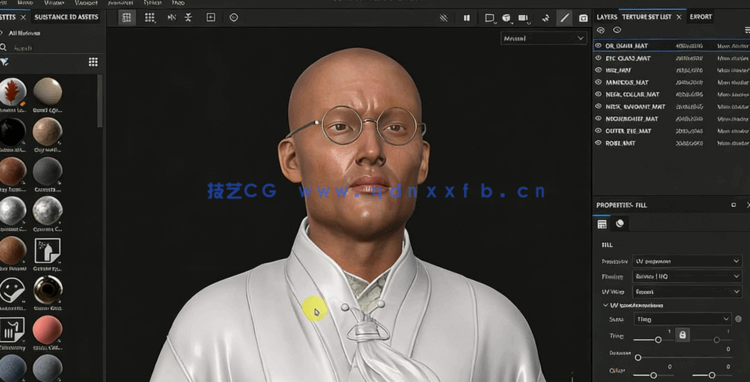Open the Filtering dropdown

click(687, 276)
